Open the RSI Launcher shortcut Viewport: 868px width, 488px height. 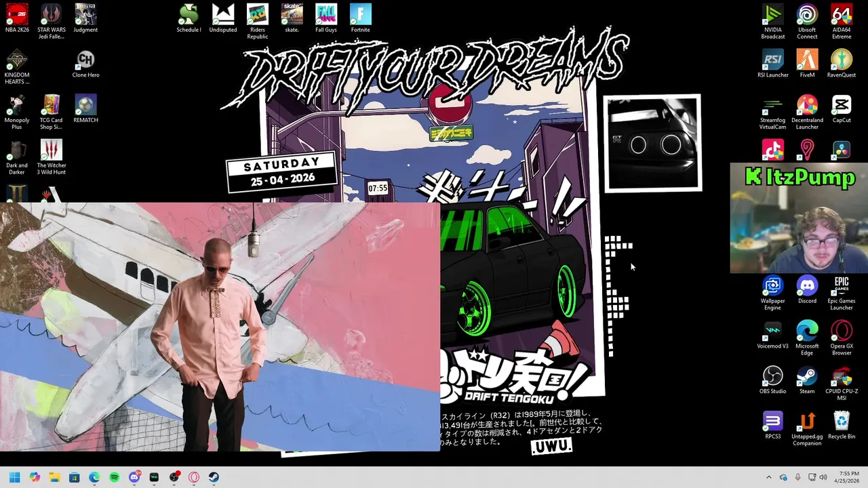772,64
